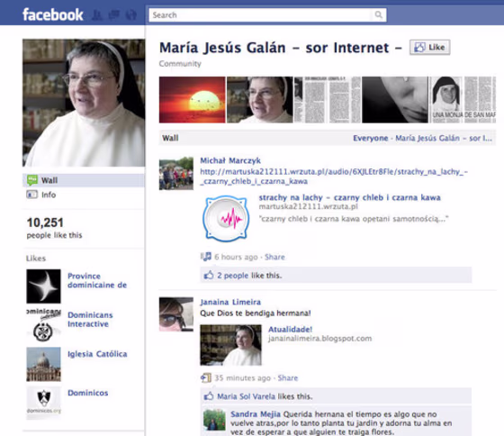504x436 pixels.
Task: Open Janaina Limeira's avatar
Action: point(176,314)
